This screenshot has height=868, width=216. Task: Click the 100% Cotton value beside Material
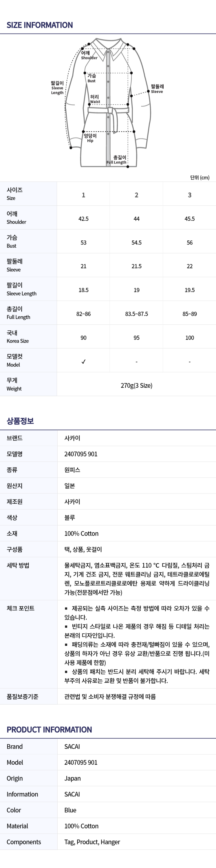81,826
